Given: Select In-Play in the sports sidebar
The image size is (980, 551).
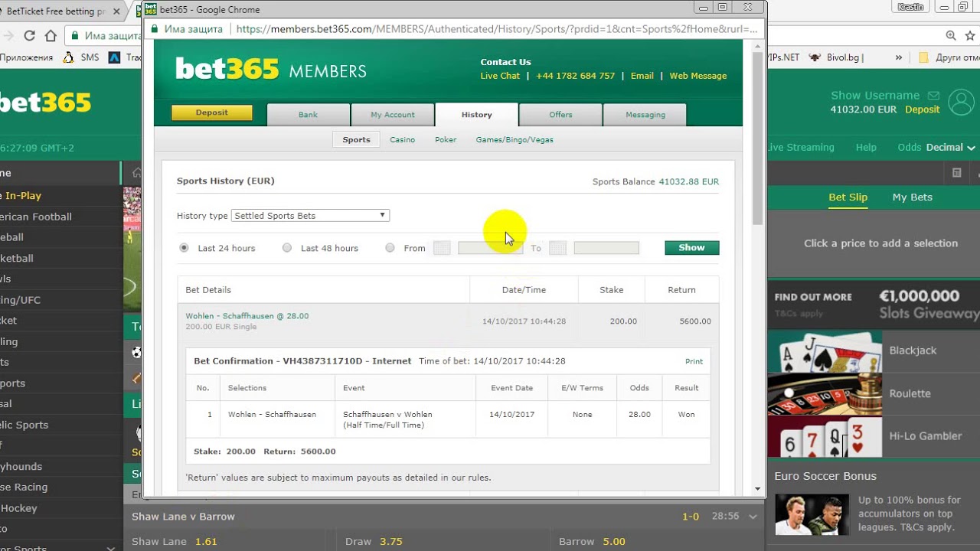Looking at the screenshot, I should (x=23, y=196).
